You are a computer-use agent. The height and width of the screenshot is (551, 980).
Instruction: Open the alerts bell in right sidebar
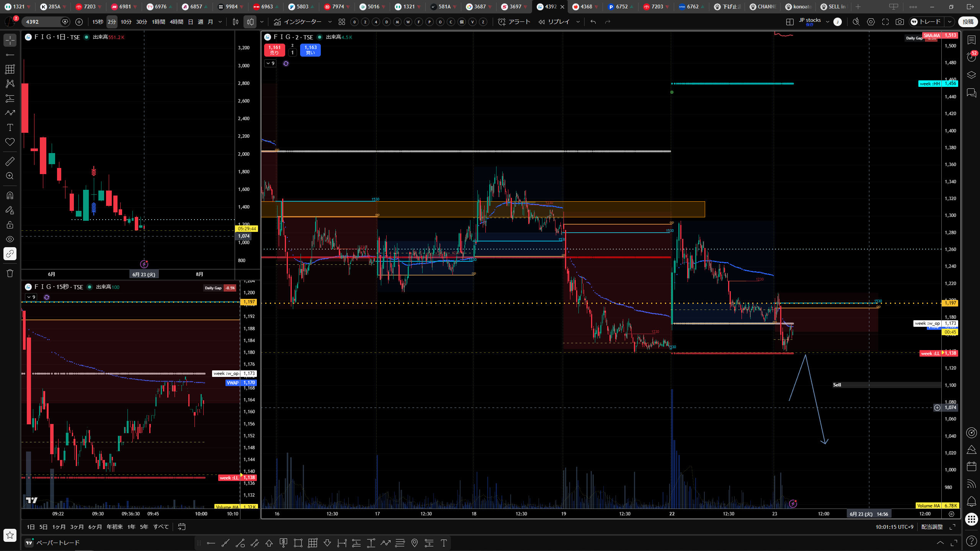click(972, 501)
